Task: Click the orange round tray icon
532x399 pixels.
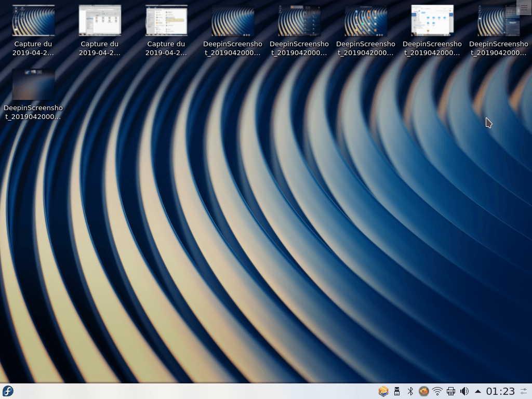Action: coord(424,391)
